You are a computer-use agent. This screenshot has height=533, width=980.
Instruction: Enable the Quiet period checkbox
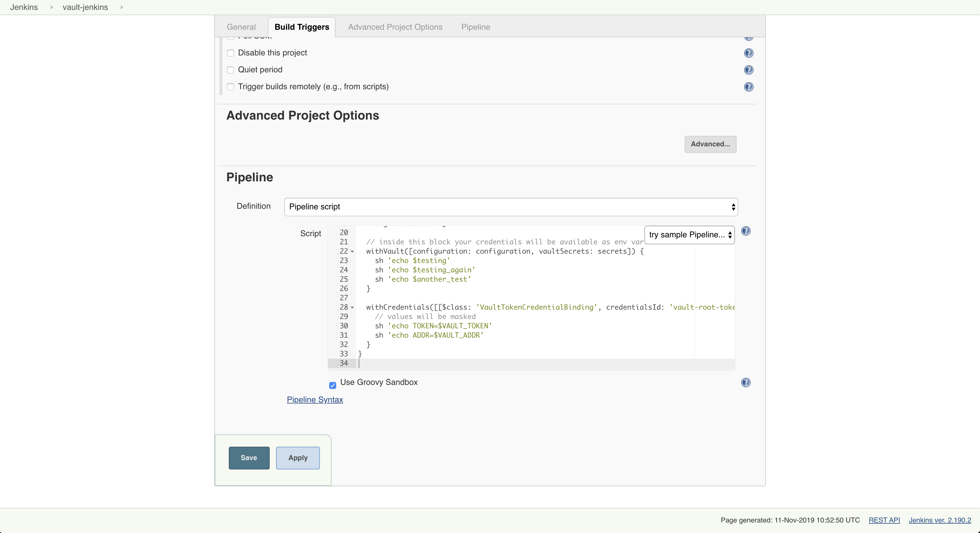click(x=231, y=69)
